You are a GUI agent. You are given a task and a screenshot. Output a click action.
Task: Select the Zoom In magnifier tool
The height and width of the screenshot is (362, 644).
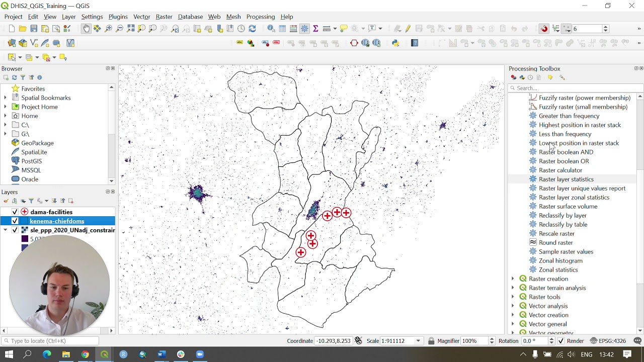(108, 29)
